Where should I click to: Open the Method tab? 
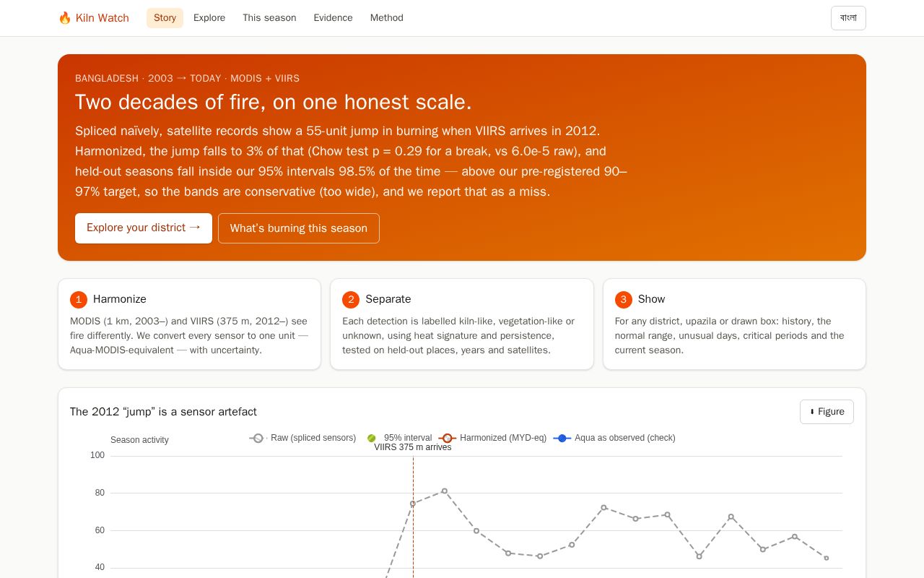(387, 18)
